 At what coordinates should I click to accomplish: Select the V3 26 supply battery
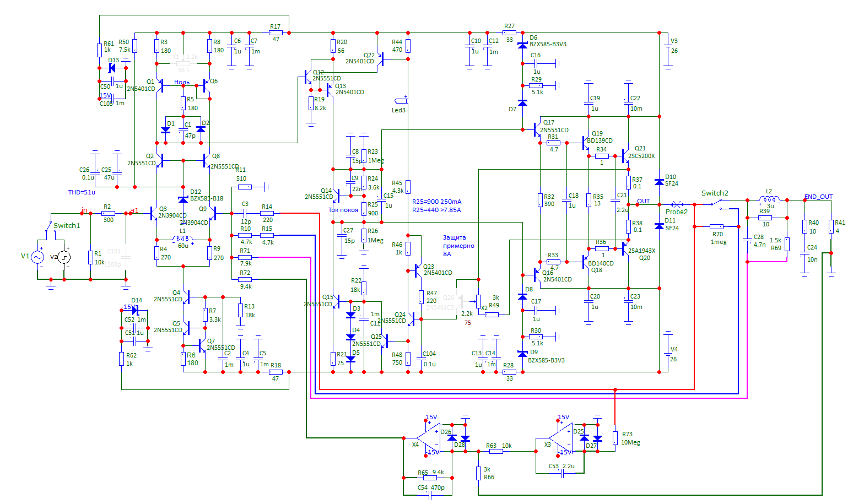click(668, 46)
